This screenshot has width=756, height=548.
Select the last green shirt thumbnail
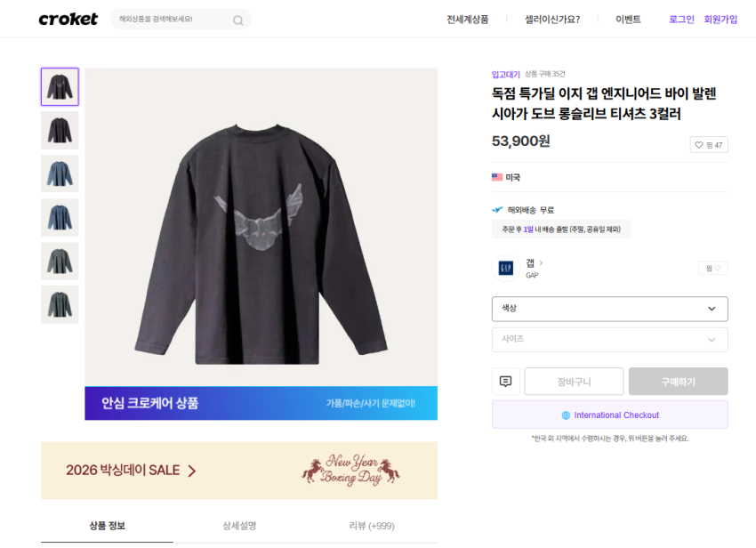tap(60, 304)
